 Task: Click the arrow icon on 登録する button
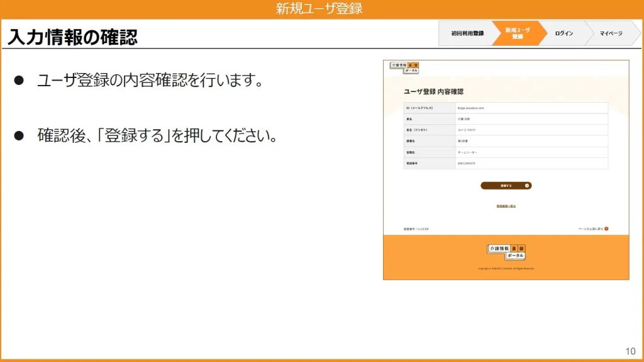[x=527, y=186]
